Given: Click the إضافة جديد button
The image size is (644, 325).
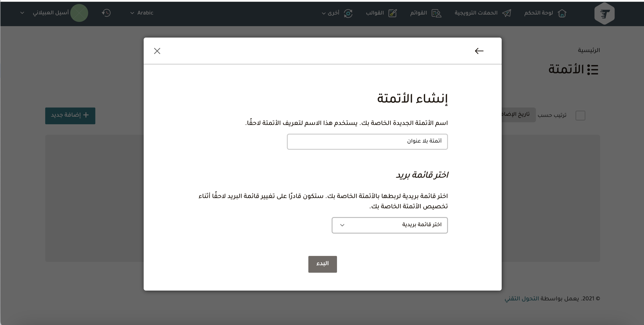Looking at the screenshot, I should coord(70,116).
